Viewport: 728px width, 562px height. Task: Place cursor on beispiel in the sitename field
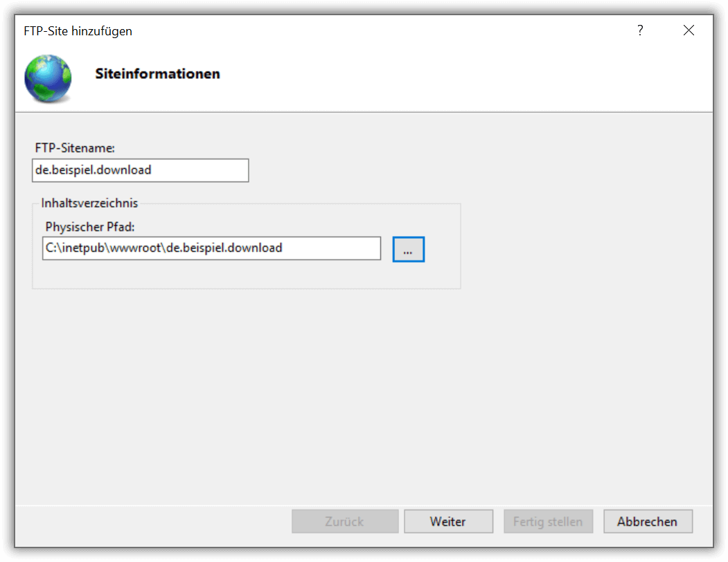tap(73, 170)
